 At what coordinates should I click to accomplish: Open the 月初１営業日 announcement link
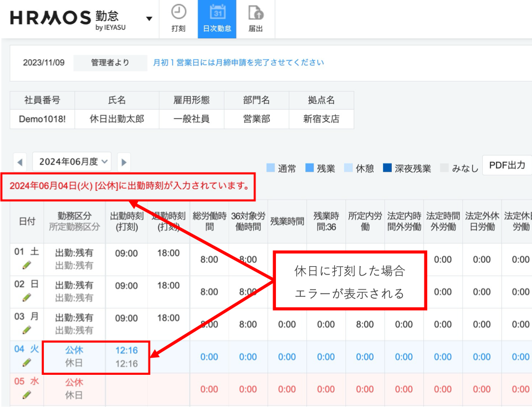point(238,63)
